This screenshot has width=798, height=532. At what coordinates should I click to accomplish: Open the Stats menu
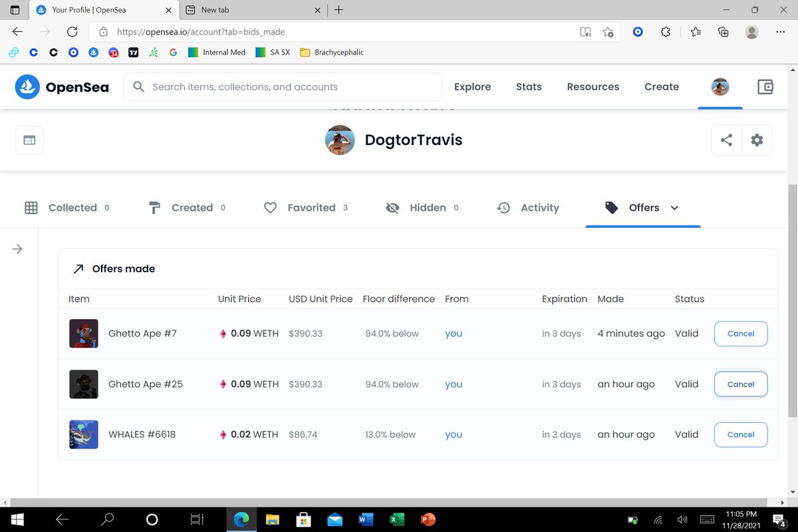pyautogui.click(x=529, y=86)
